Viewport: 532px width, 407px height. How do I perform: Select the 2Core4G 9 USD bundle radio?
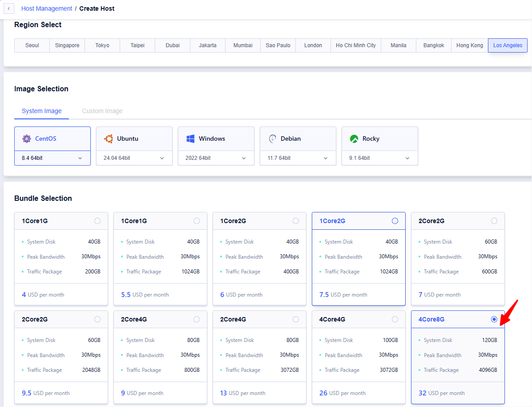pos(197,319)
